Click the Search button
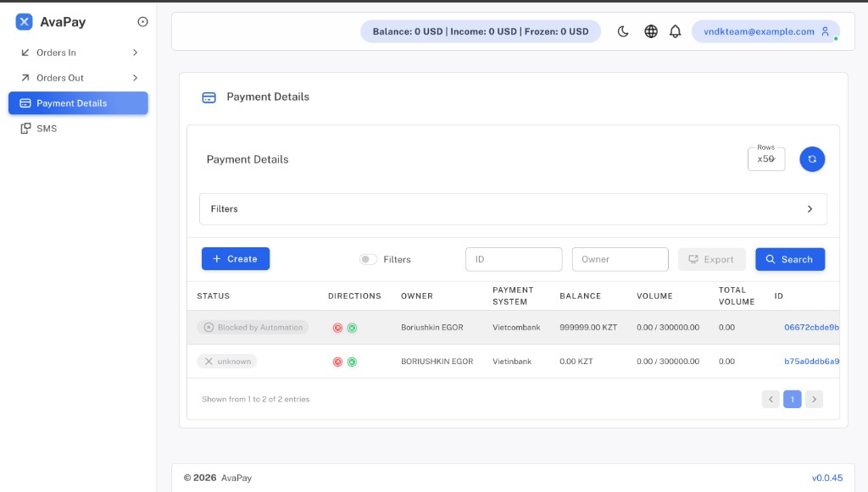This screenshot has height=492, width=868. [790, 259]
